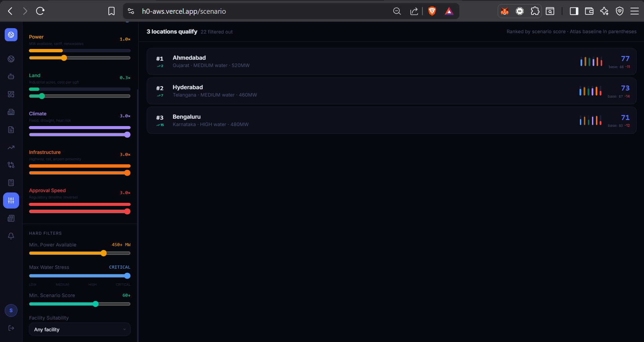Open the robot assistant sidebar icon
The image size is (644, 342).
(11, 76)
